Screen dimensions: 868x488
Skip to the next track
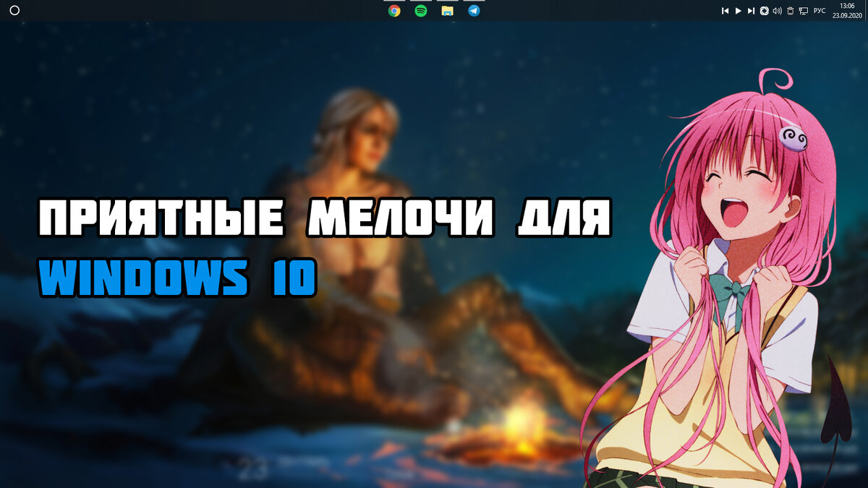pyautogui.click(x=751, y=11)
